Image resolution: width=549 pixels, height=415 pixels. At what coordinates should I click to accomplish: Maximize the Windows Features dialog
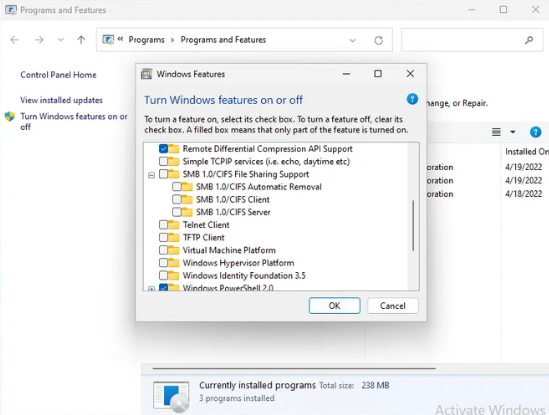click(378, 74)
